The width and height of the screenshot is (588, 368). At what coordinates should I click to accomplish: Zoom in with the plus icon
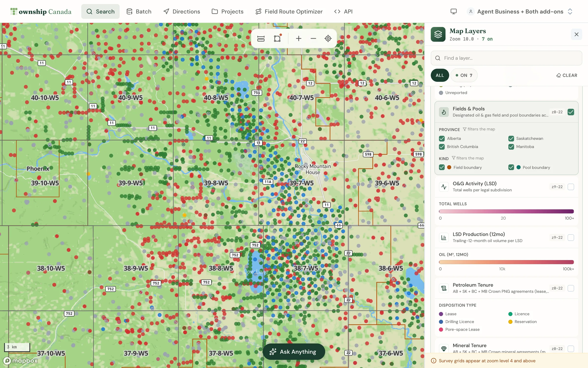pos(298,39)
